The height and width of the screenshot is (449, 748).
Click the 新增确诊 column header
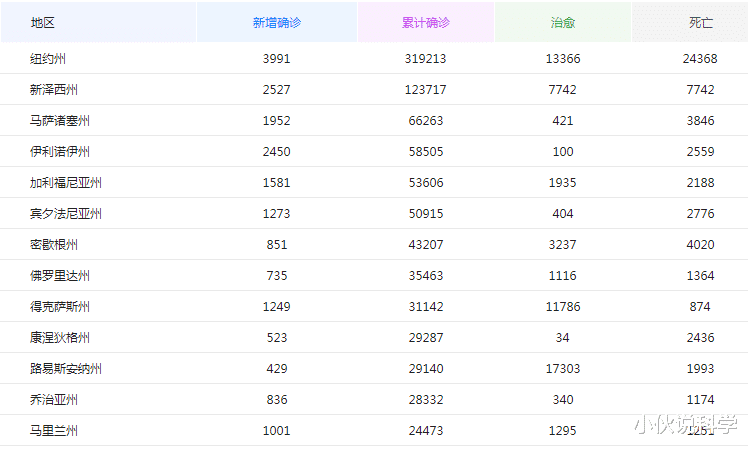pos(277,22)
